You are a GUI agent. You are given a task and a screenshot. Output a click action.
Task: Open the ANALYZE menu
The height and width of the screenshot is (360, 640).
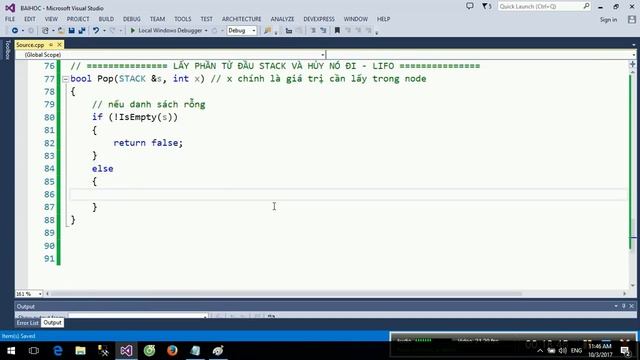(x=282, y=19)
